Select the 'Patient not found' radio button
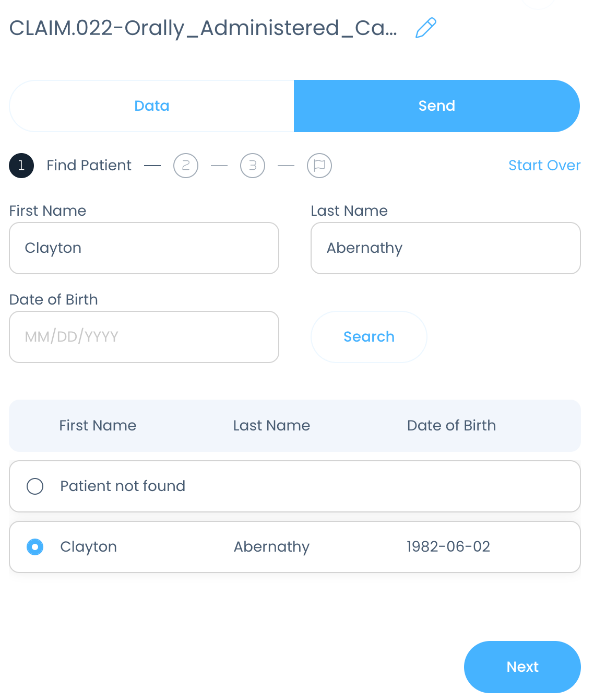The image size is (594, 700). (x=35, y=486)
